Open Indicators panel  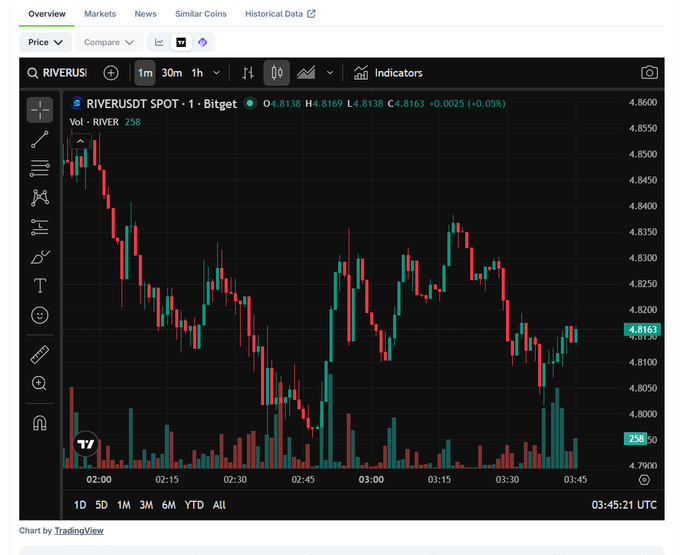388,73
